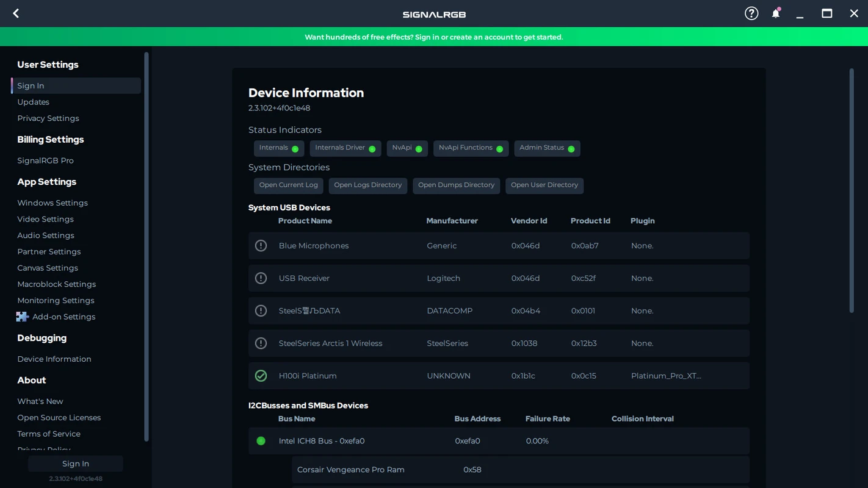Maximize the SignalRGB window
868x488 pixels.
click(827, 13)
